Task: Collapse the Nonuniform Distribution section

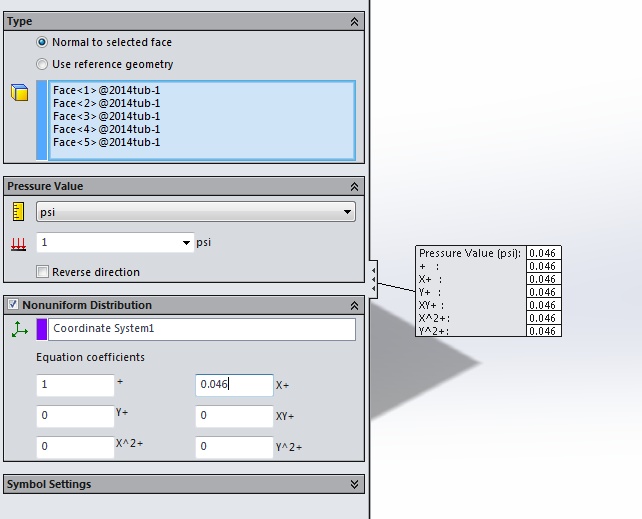Action: 354,305
